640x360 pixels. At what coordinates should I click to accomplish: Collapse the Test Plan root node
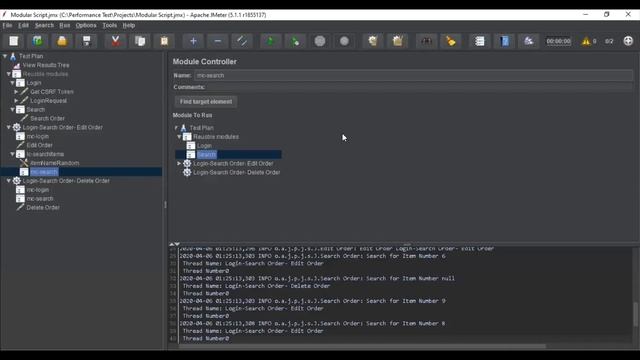(x=5, y=56)
